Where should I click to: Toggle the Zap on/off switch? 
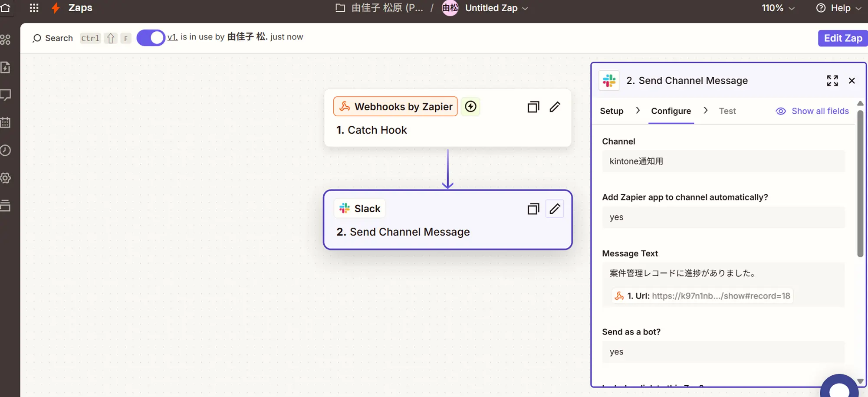tap(151, 38)
